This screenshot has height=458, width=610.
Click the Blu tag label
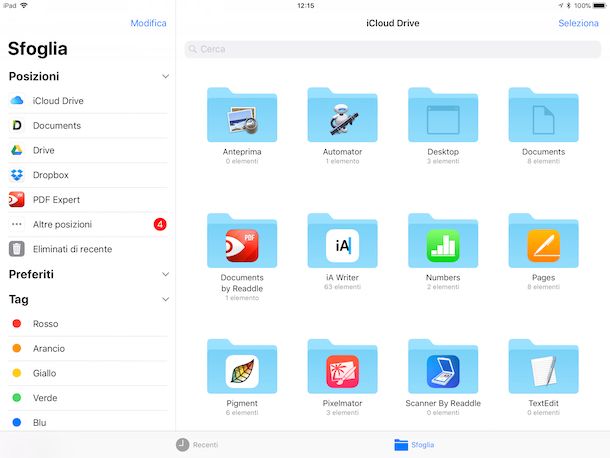tap(39, 423)
